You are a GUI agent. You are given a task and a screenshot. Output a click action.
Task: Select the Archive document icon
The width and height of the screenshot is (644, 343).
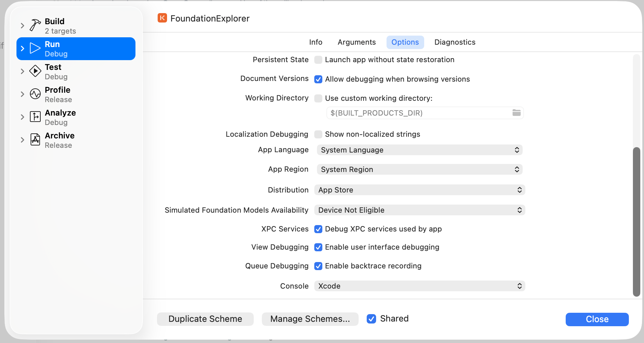pos(35,139)
